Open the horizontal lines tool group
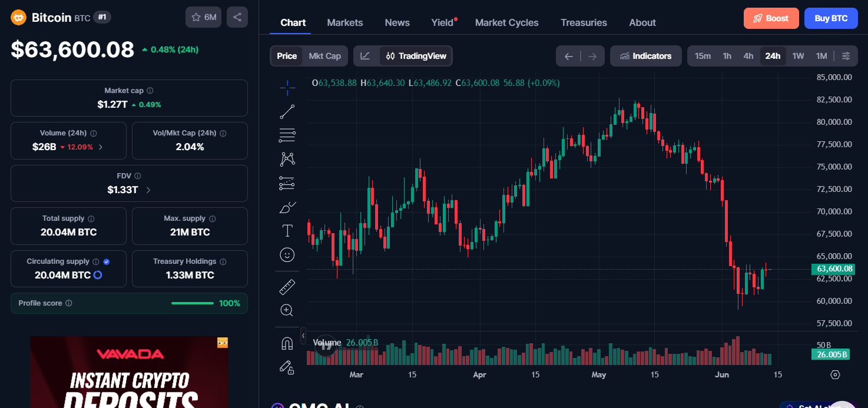The height and width of the screenshot is (408, 868). tap(287, 135)
